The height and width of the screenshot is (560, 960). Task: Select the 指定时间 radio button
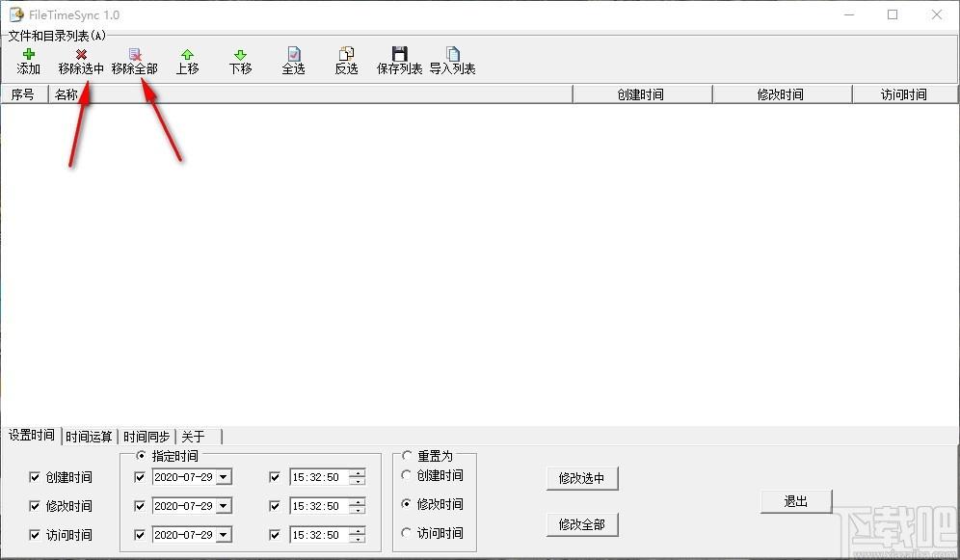point(141,455)
